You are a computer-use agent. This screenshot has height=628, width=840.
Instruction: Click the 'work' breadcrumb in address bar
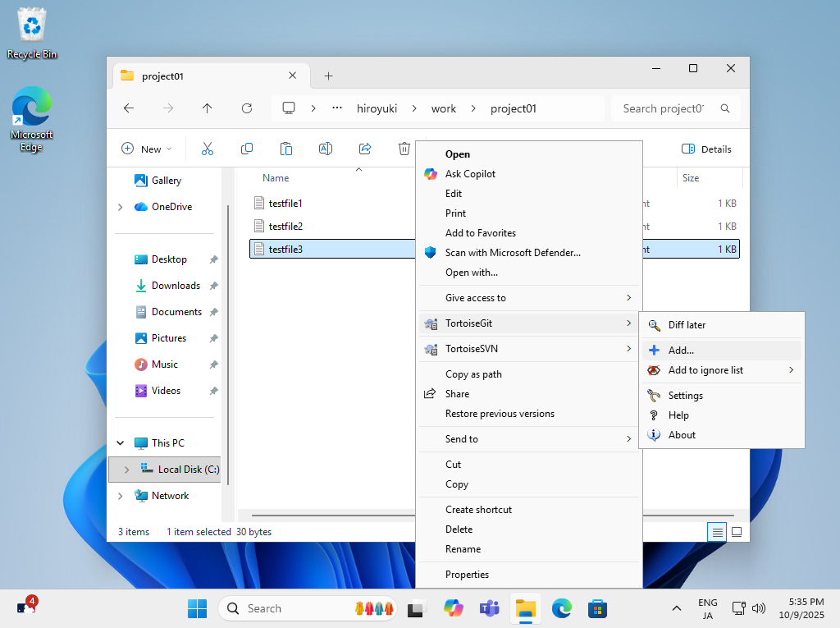pos(444,108)
